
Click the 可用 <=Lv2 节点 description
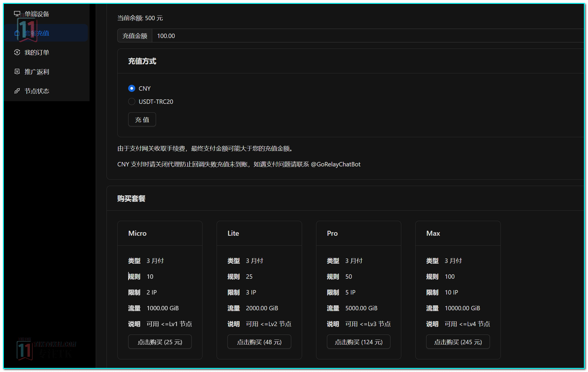tap(269, 324)
